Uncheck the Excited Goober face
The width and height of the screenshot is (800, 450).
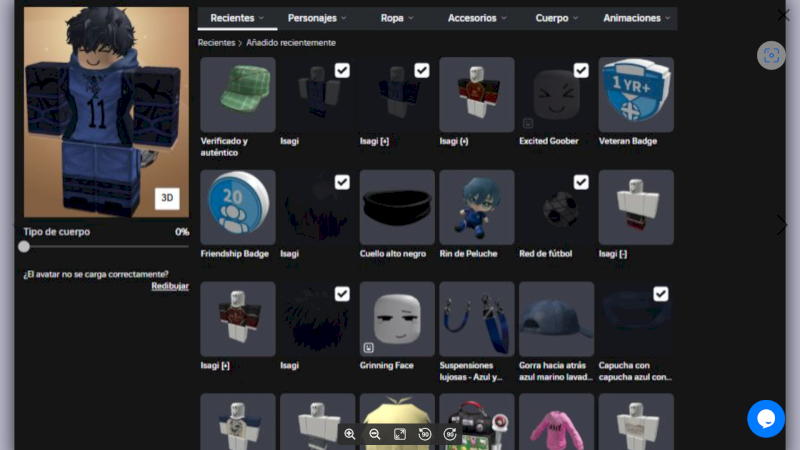[x=581, y=70]
